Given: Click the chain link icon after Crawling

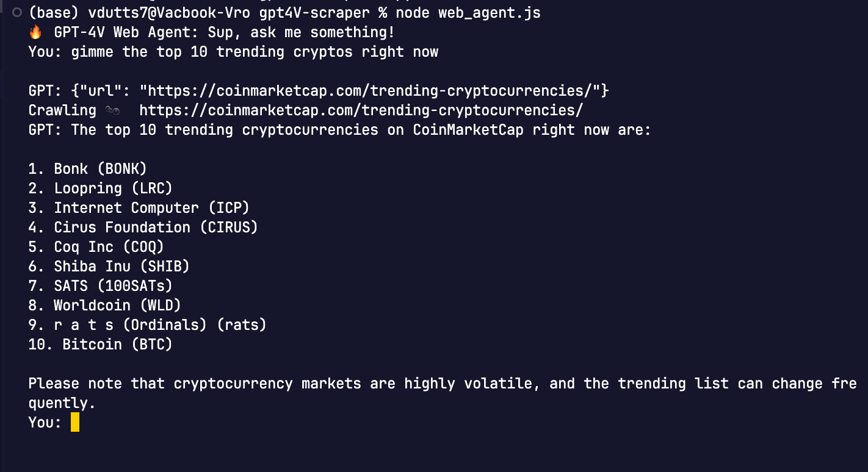Looking at the screenshot, I should [x=111, y=110].
